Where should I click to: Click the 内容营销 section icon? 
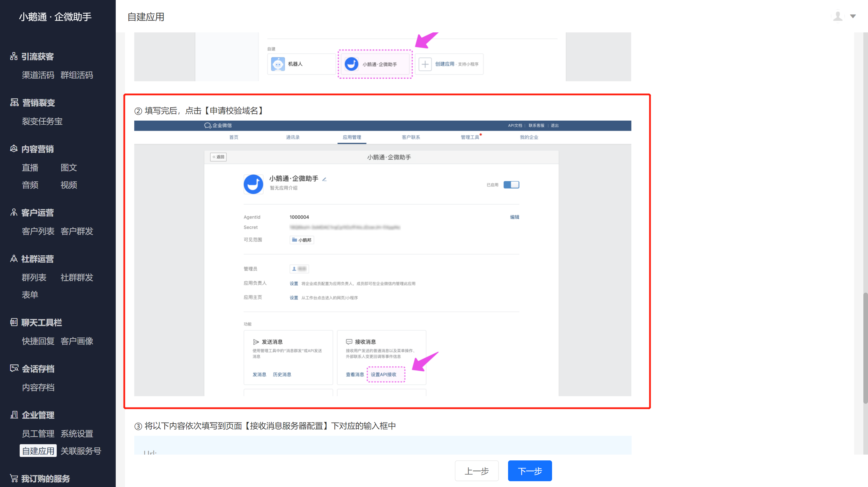point(14,149)
